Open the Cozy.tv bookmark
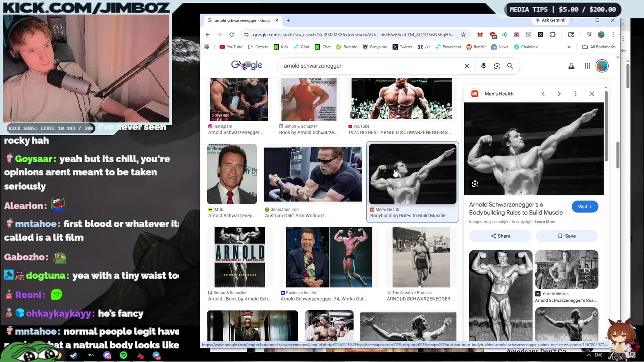The image size is (644, 362). pyautogui.click(x=258, y=47)
